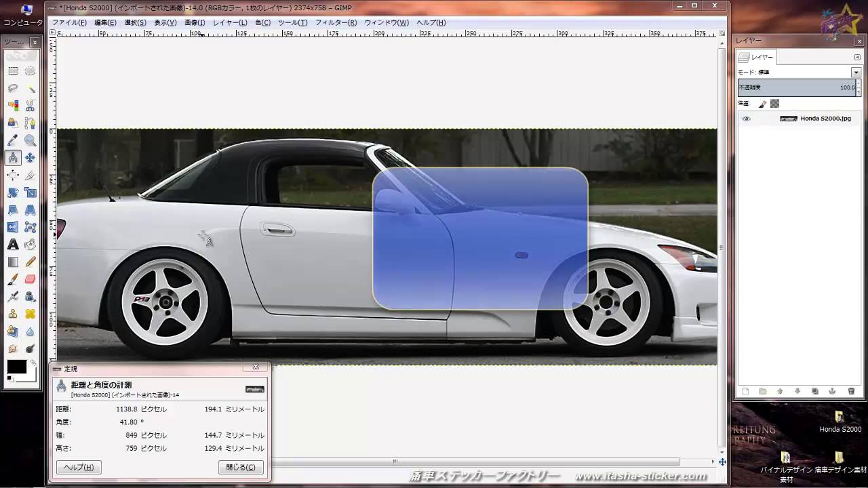Reset colors to default black and white
Screen dimensions: 868x488
click(10, 379)
